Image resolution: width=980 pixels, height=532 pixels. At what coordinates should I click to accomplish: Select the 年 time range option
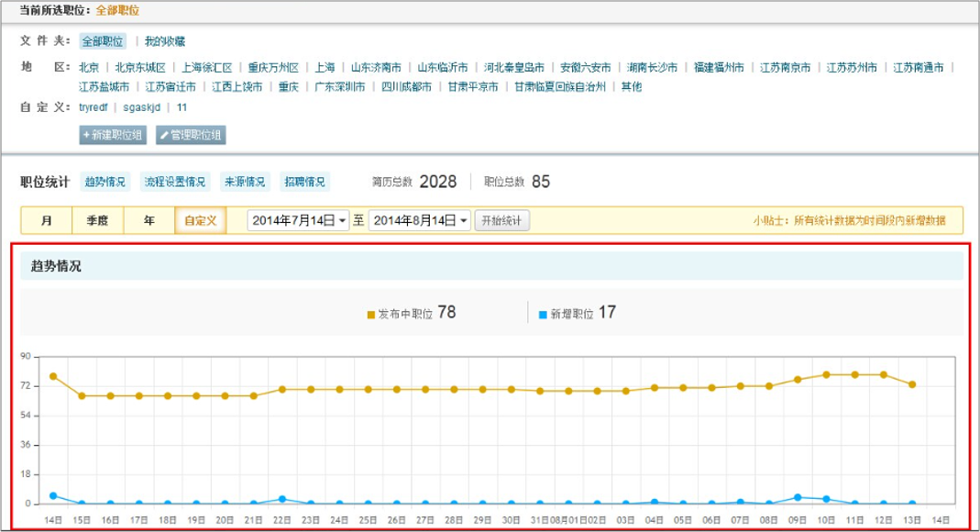click(149, 221)
